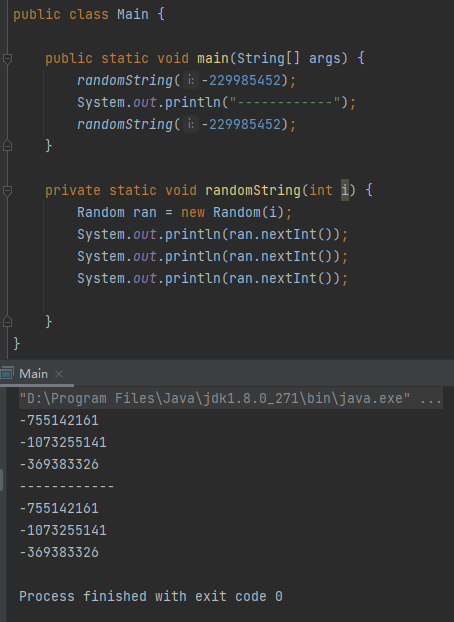Click the java.exe command line in the console
Image resolution: width=454 pixels, height=622 pixels.
[x=231, y=398]
